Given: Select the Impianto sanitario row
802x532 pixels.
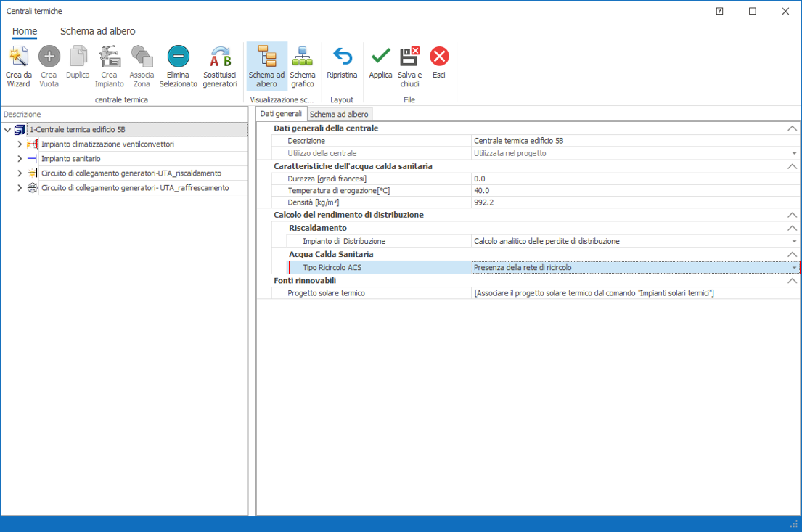Looking at the screenshot, I should point(143,158).
